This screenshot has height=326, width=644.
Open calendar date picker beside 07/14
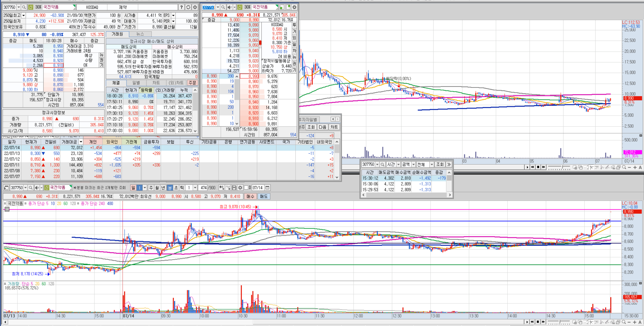click(x=267, y=188)
